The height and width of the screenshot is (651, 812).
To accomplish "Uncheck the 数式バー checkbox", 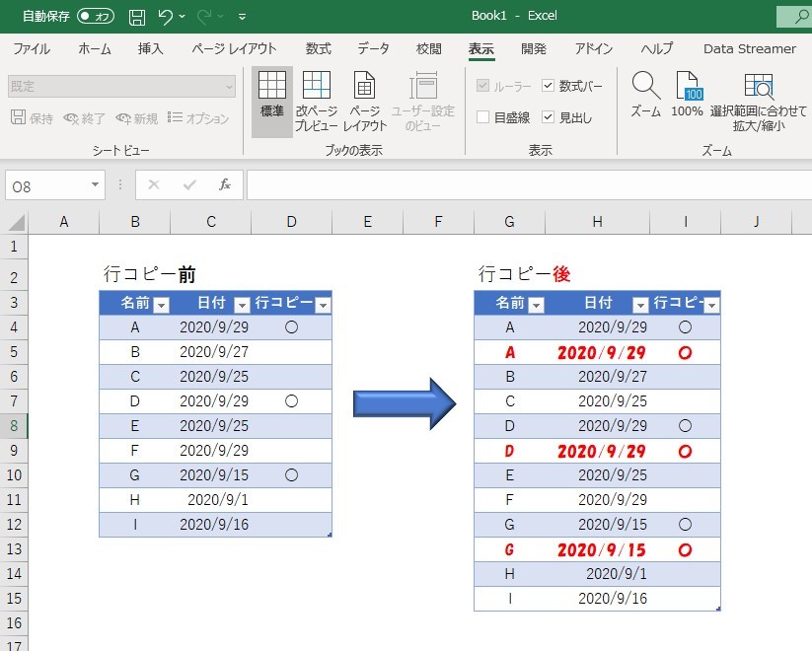I will coord(549,87).
